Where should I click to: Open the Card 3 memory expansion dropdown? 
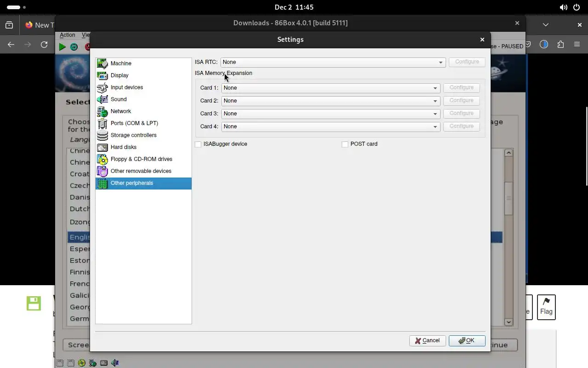[x=331, y=114]
